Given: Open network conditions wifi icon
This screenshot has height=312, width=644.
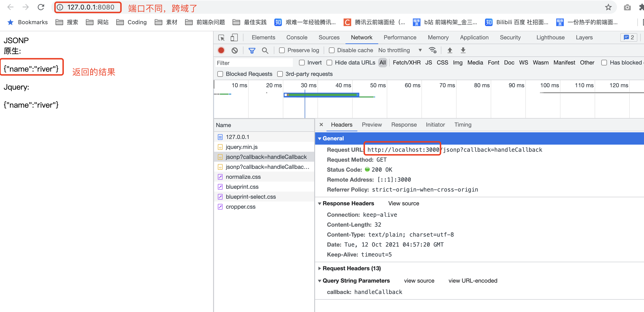Looking at the screenshot, I should (x=433, y=50).
